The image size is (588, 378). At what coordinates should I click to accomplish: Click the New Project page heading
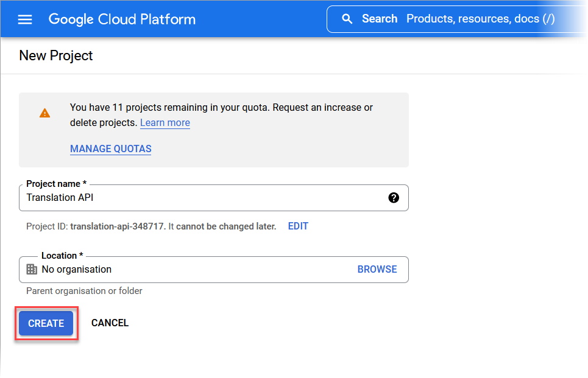56,55
